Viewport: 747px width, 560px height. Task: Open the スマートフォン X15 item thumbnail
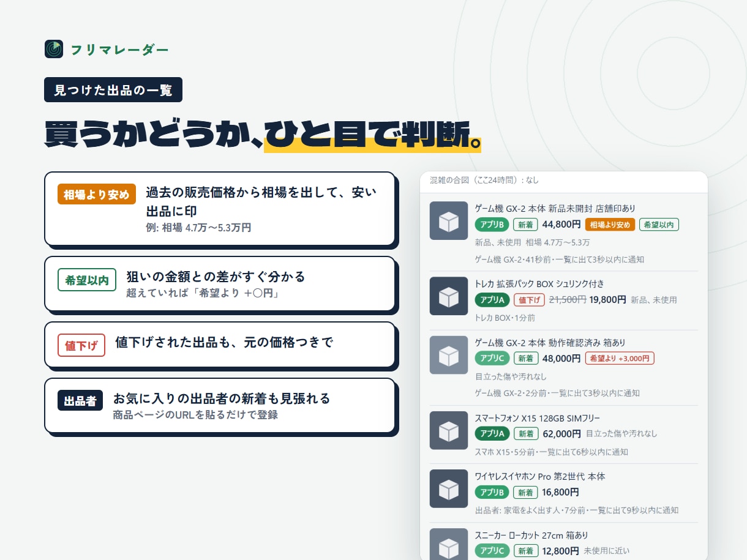449,430
